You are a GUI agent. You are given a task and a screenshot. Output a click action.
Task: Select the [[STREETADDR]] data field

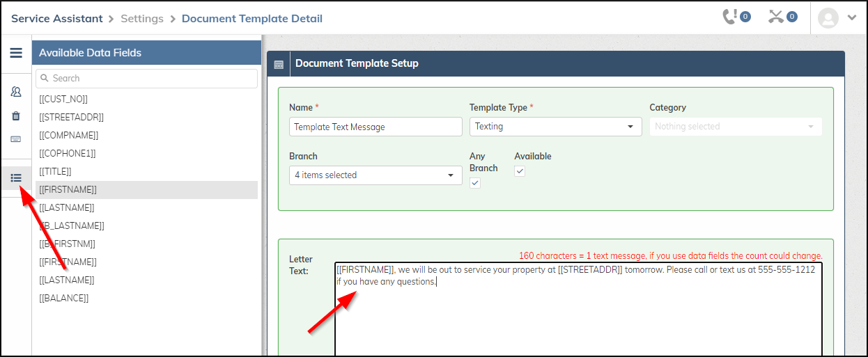72,117
